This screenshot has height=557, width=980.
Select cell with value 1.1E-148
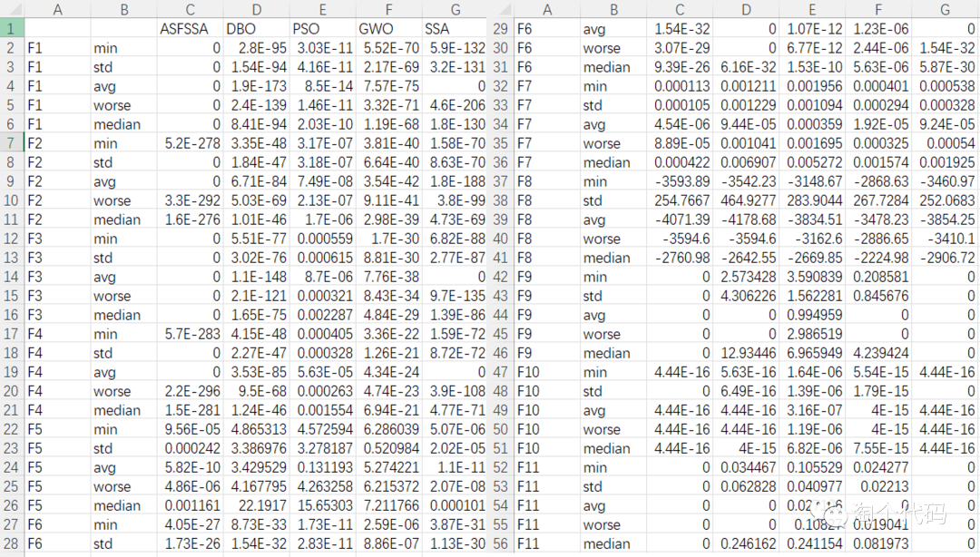click(256, 277)
